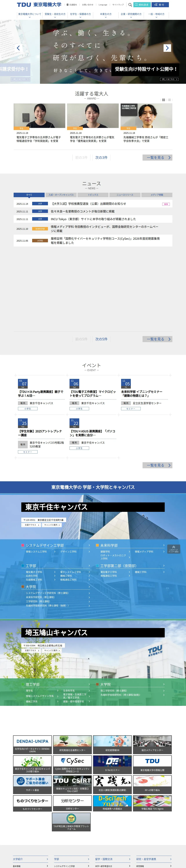Open the 理工学部 faculty link
The height and width of the screenshot is (868, 186).
point(56,684)
